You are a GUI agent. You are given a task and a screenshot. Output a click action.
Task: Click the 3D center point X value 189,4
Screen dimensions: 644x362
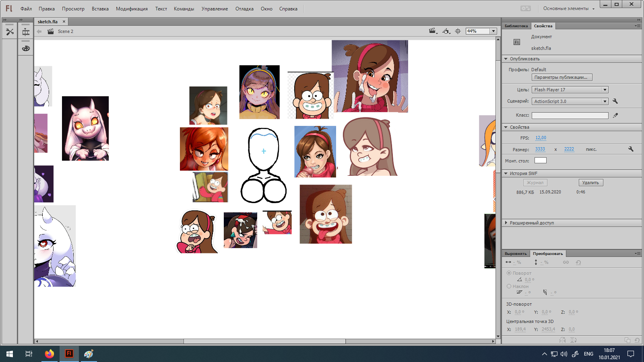(x=520, y=329)
